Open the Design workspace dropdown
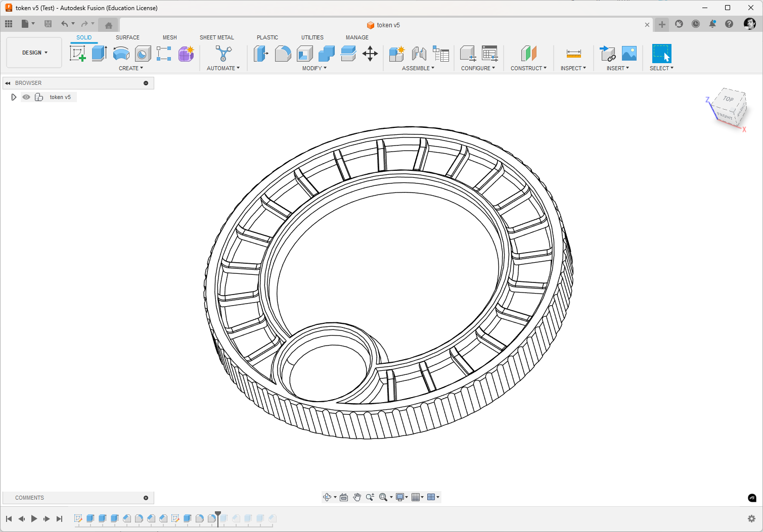 pos(34,53)
